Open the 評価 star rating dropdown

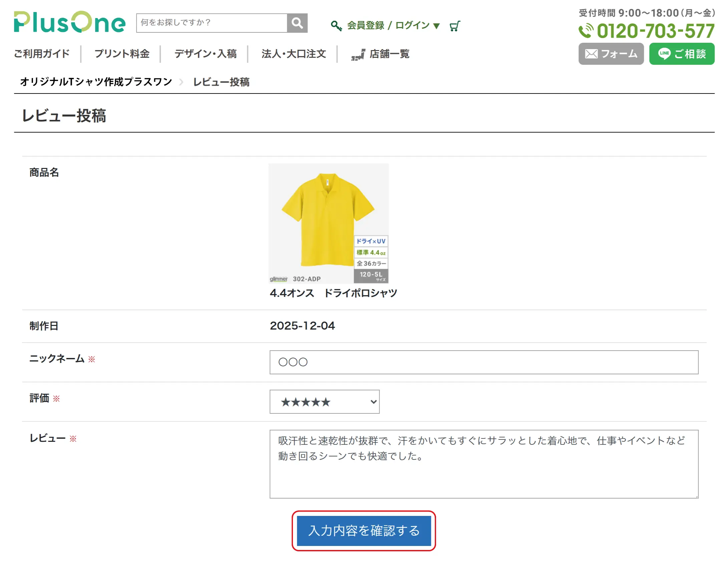coord(324,402)
